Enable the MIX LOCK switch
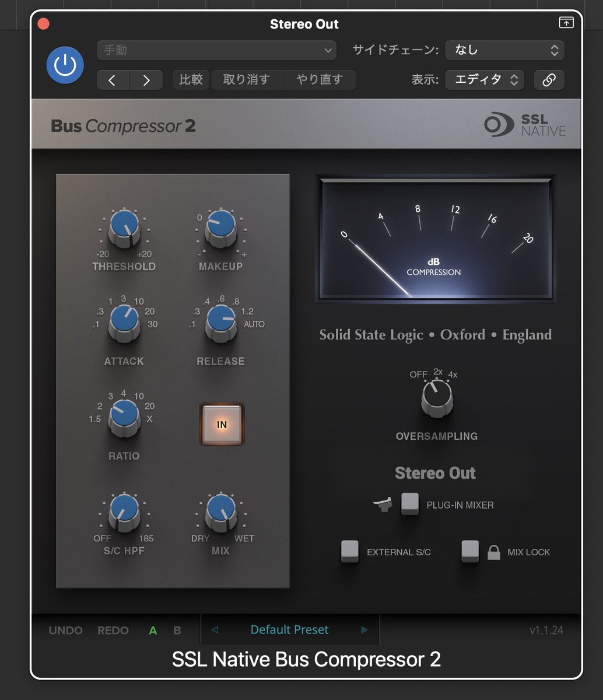This screenshot has height=700, width=603. (470, 551)
